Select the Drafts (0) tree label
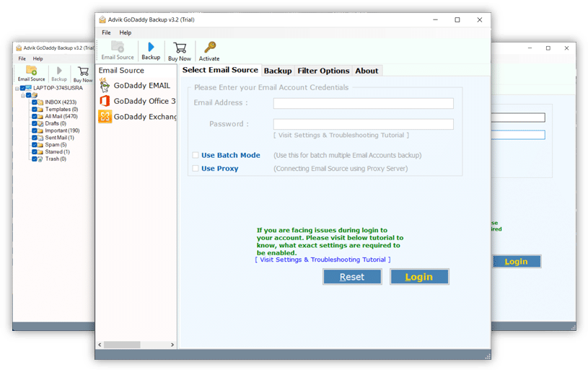Viewport: 588px width, 372px height. pyautogui.click(x=56, y=123)
